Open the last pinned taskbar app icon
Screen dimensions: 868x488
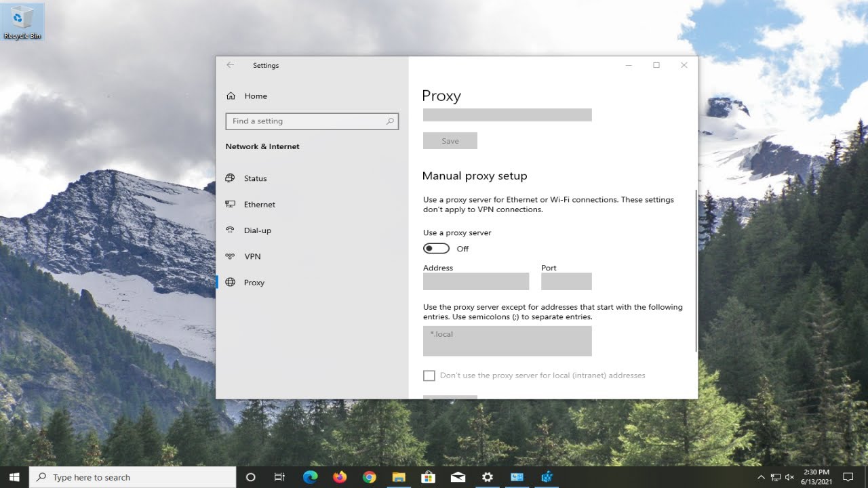[x=547, y=477]
